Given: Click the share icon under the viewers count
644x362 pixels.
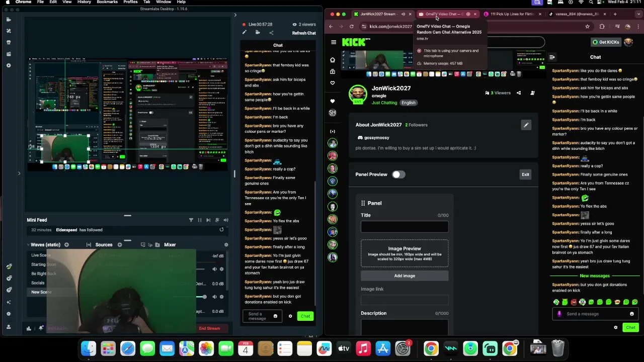Looking at the screenshot, I should point(271,33).
